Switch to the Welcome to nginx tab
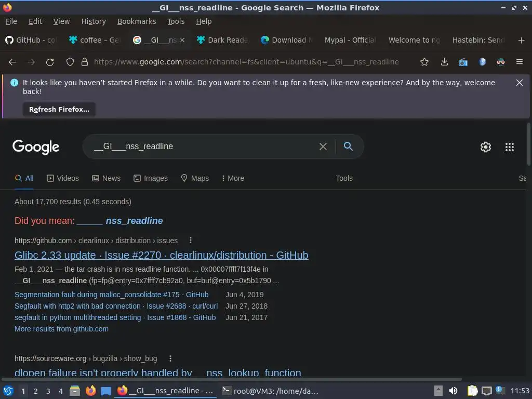The height and width of the screenshot is (399, 532). 414,40
